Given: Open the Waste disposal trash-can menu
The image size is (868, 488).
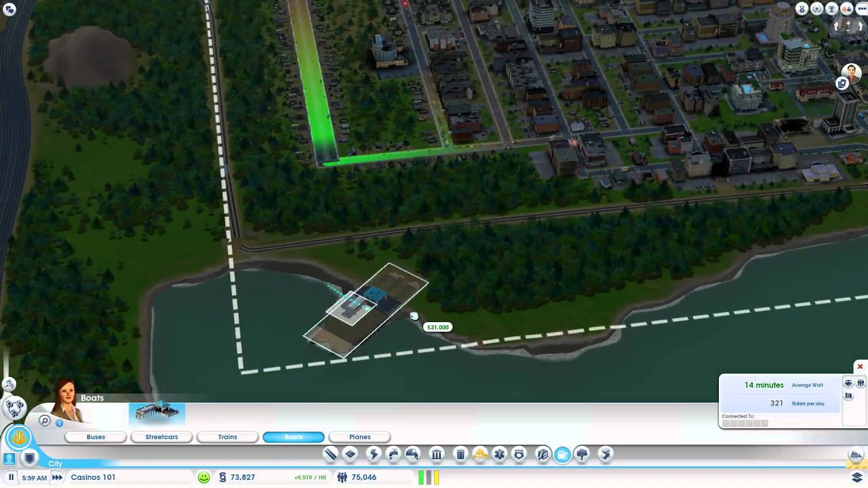Looking at the screenshot, I should (460, 454).
